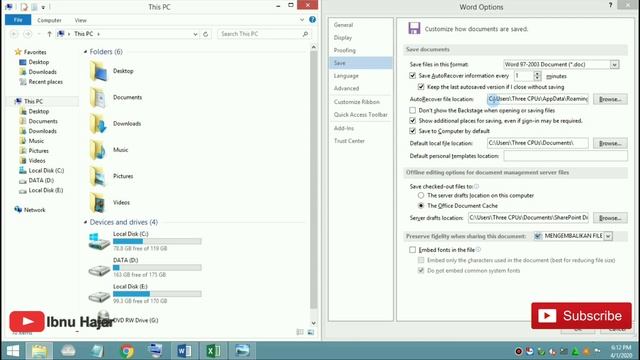Open the Preserve fidelity document dropdown

(608, 236)
